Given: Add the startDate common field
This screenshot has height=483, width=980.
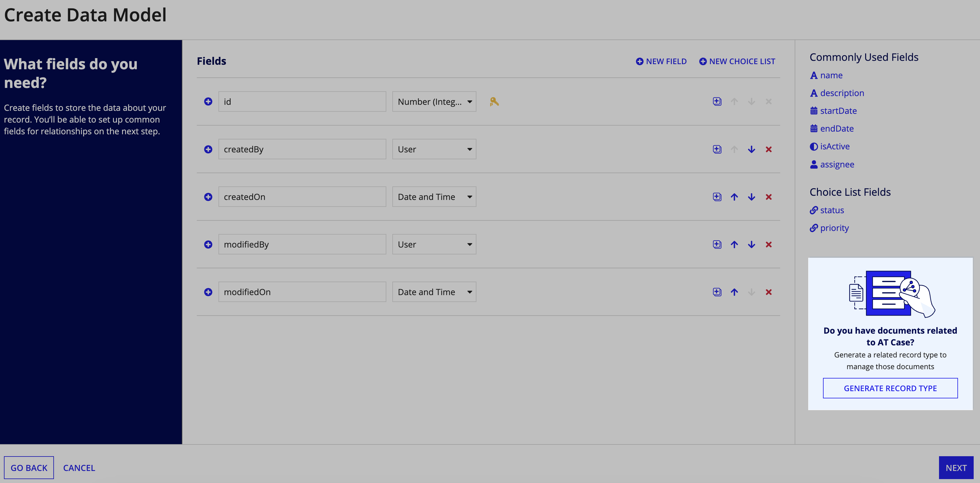Looking at the screenshot, I should (834, 111).
